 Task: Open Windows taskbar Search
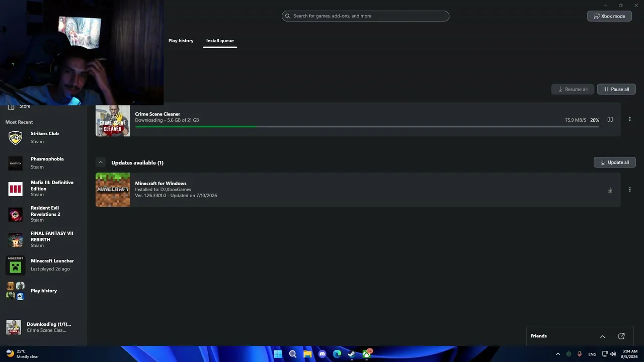coord(293,354)
